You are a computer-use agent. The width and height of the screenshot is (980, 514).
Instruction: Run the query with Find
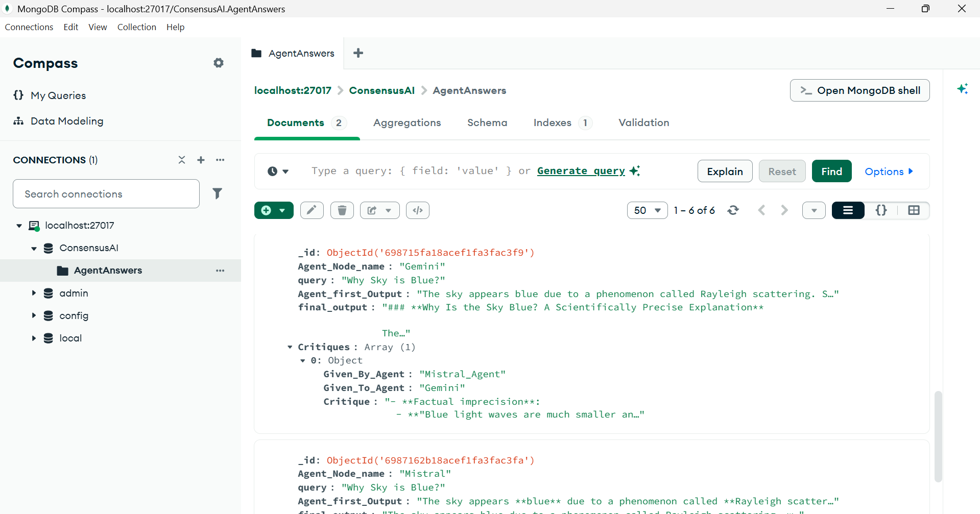[x=831, y=172]
